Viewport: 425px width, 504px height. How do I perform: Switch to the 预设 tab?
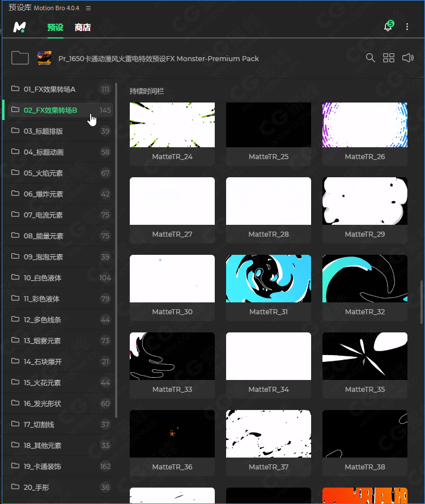(x=56, y=28)
